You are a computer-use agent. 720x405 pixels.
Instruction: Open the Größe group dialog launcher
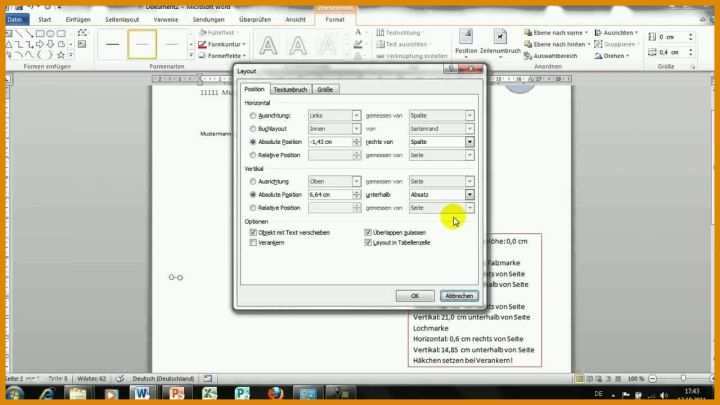[693, 67]
